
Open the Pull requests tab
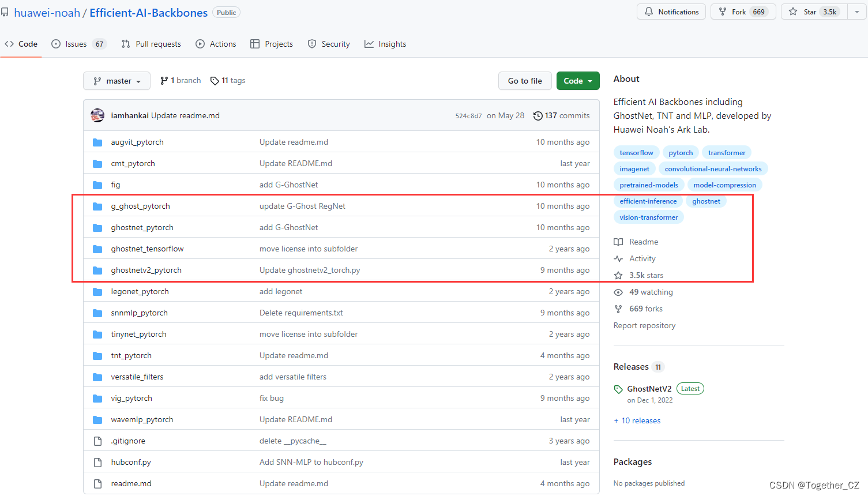pos(151,44)
